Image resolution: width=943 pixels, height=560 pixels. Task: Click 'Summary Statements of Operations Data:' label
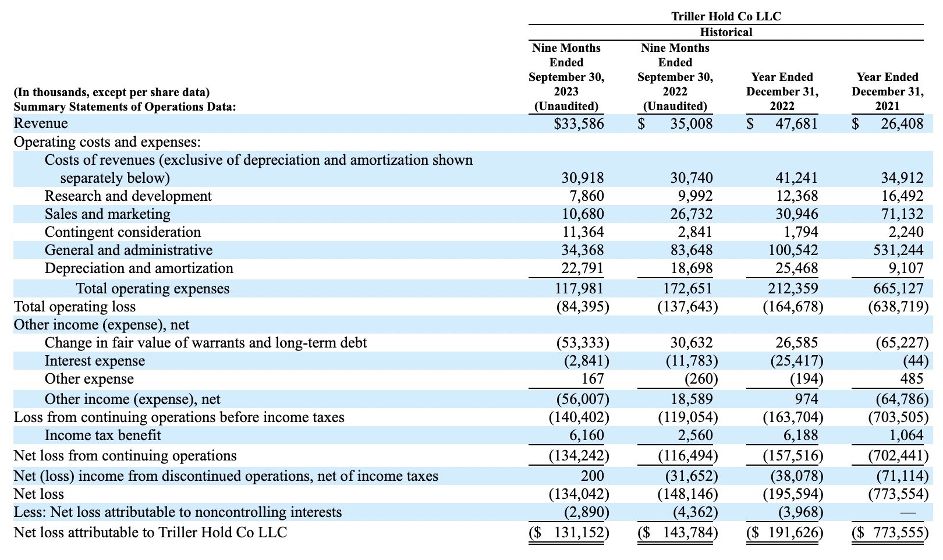(125, 107)
